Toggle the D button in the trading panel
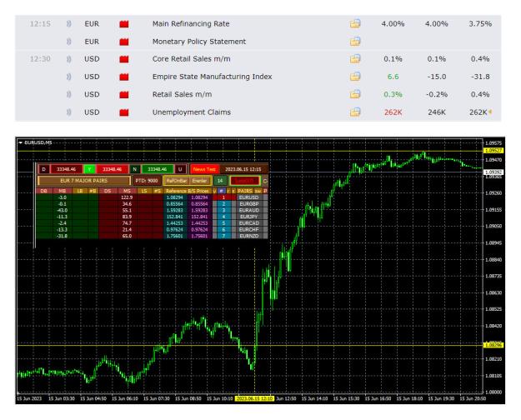Image resolution: width=521 pixels, height=420 pixels. (x=44, y=169)
